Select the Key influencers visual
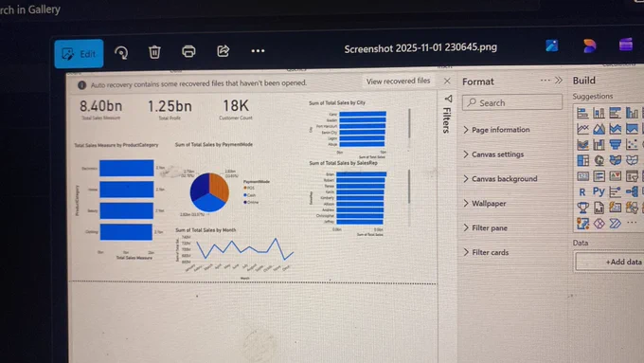The image size is (644, 363). [616, 191]
